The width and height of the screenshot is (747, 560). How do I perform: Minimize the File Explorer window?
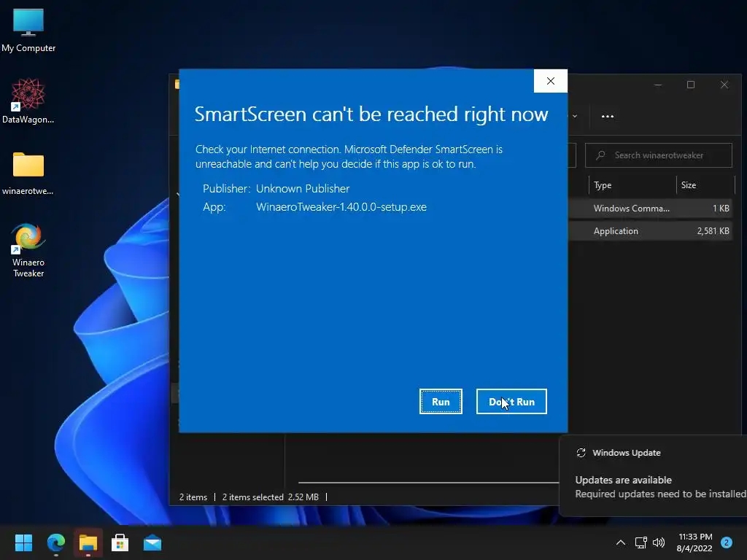(658, 85)
